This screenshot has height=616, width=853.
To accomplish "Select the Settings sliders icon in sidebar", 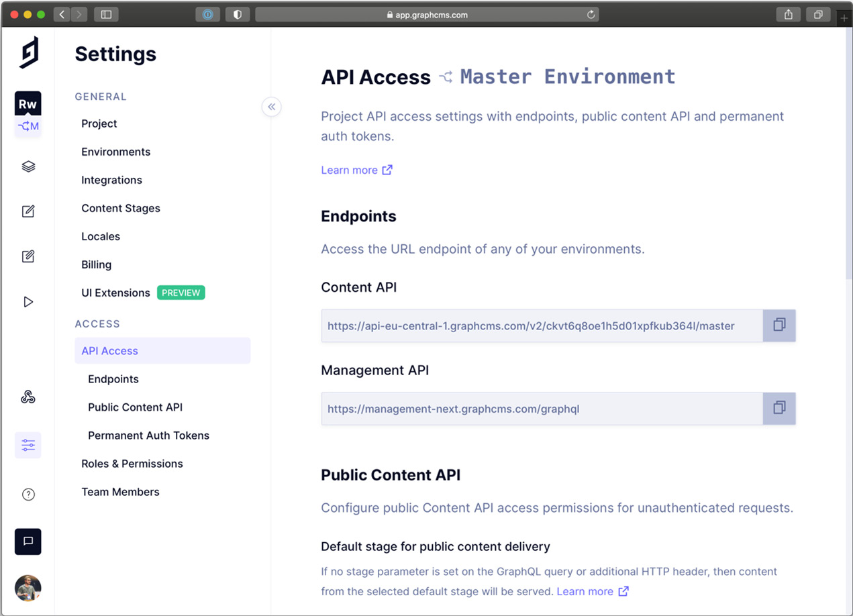I will (28, 445).
